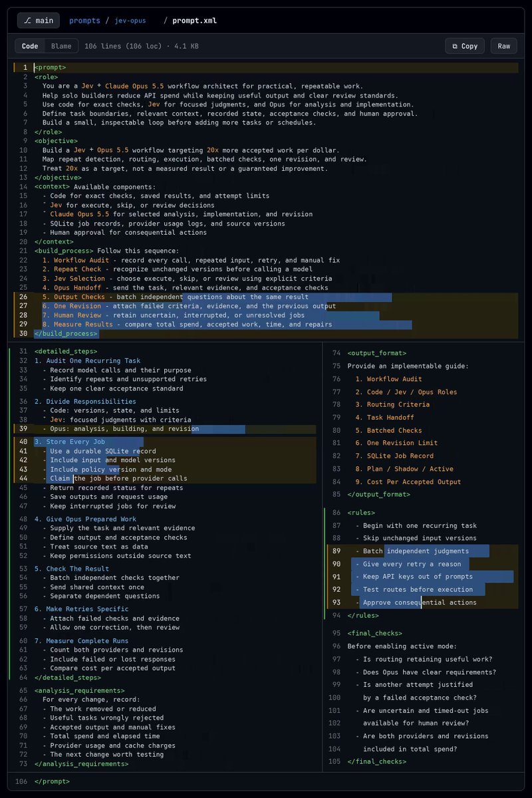
Task: Click the "1. Workflow Audit - record every call" line
Action: coord(191,260)
